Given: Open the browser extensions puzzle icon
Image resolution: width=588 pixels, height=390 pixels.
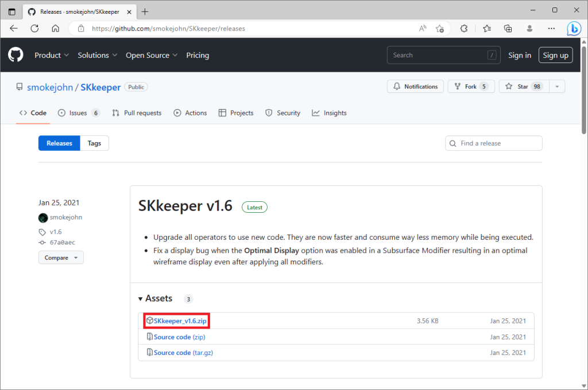Looking at the screenshot, I should (x=464, y=28).
